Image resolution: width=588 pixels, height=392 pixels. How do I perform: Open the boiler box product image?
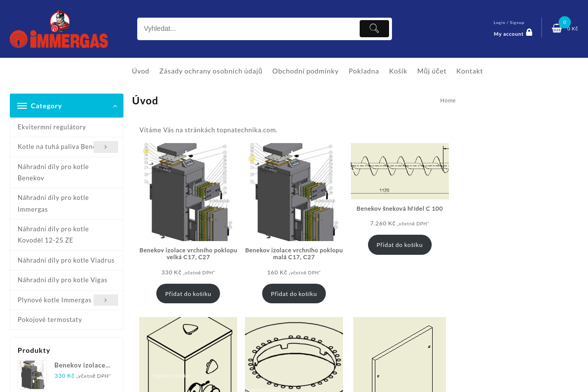click(x=188, y=355)
